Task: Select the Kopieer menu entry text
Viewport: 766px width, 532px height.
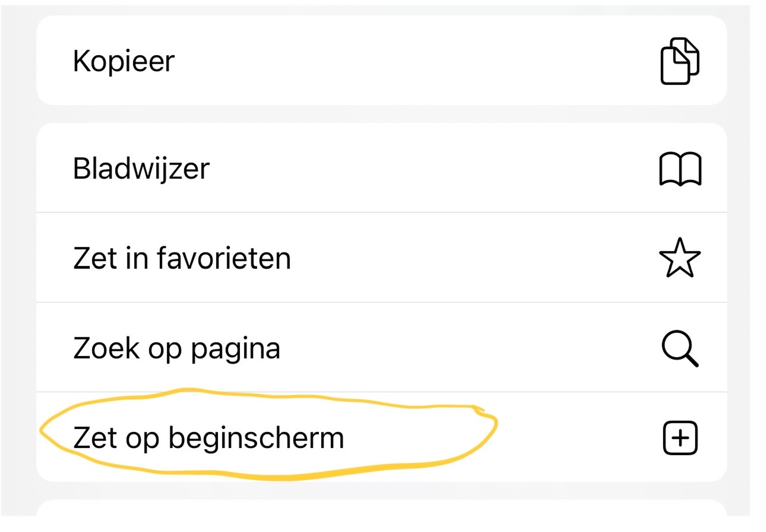Action: click(124, 61)
